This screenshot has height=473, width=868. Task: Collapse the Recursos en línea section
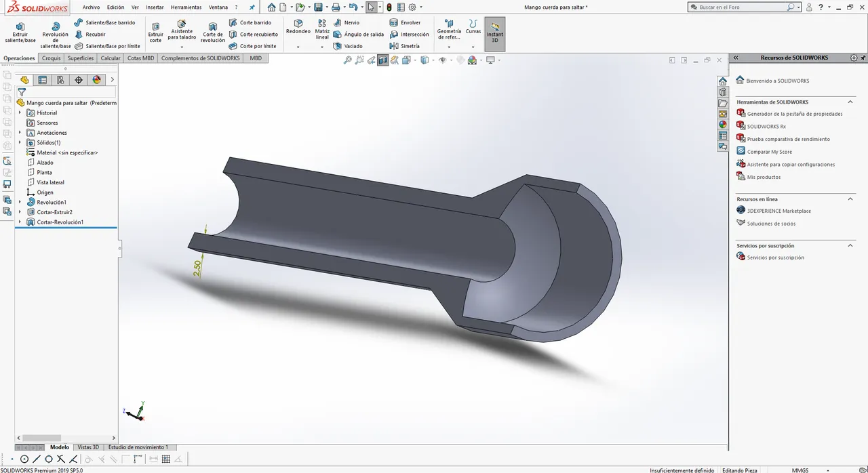[850, 199]
